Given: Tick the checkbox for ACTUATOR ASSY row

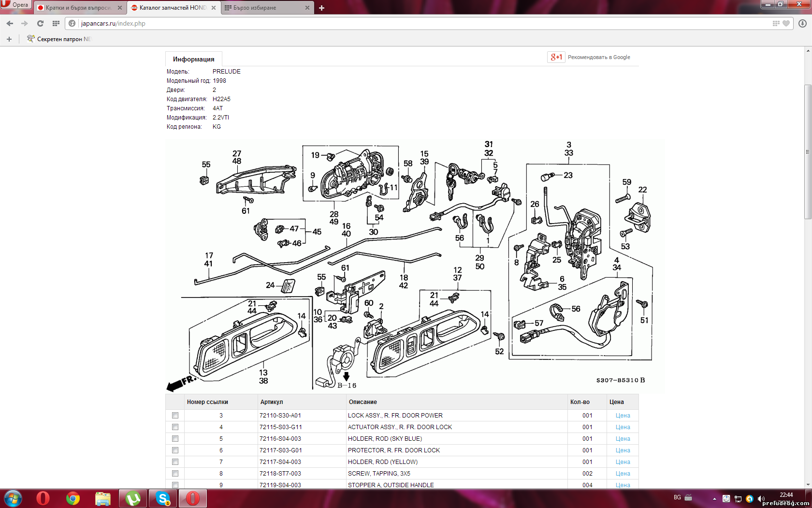Looking at the screenshot, I should pyautogui.click(x=175, y=427).
